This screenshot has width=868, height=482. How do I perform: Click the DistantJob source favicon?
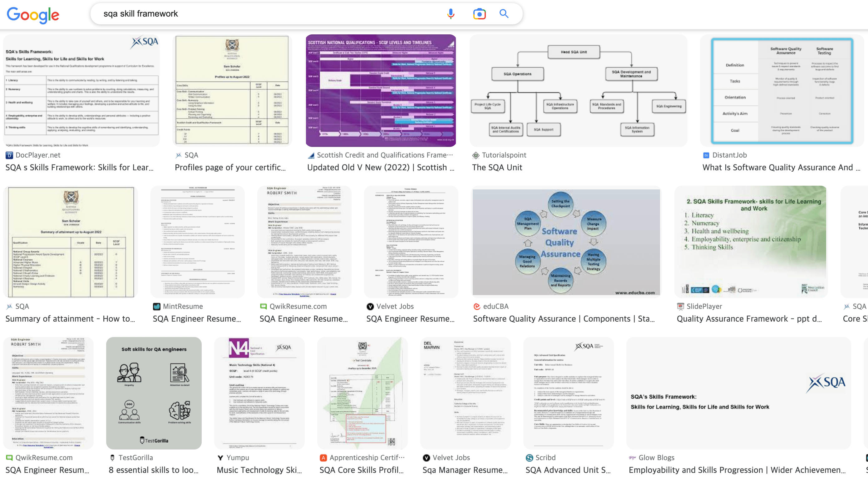point(706,155)
